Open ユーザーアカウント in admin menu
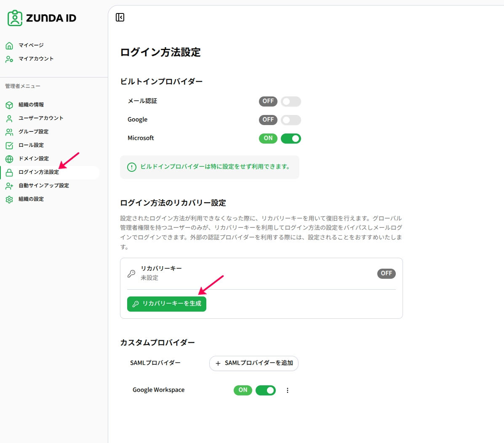The image size is (504, 443). pyautogui.click(x=41, y=118)
